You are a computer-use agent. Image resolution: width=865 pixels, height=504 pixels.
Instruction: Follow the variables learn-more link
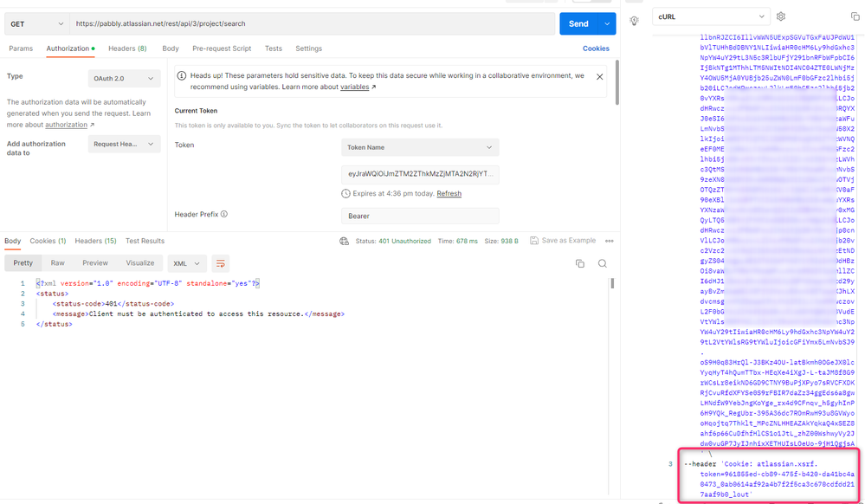pos(355,87)
